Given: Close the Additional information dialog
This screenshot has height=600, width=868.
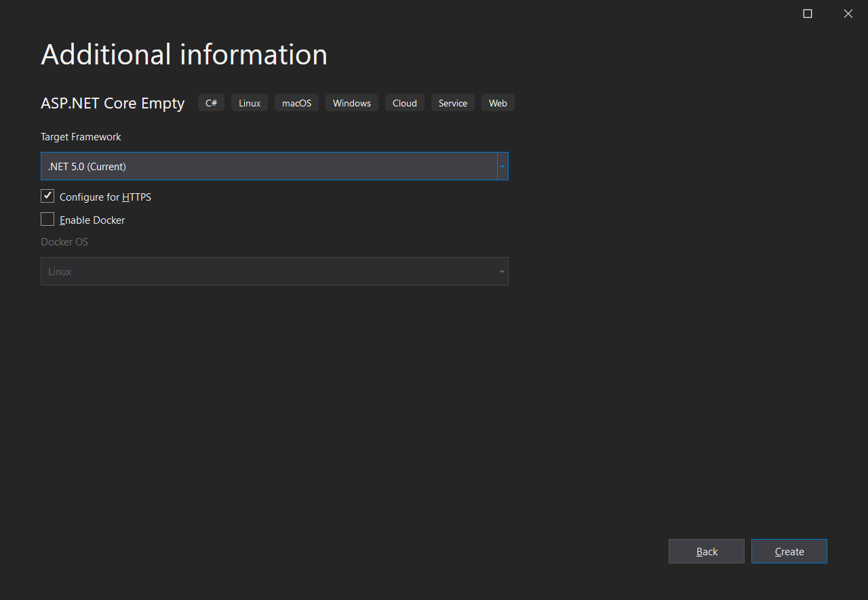Looking at the screenshot, I should [x=848, y=14].
